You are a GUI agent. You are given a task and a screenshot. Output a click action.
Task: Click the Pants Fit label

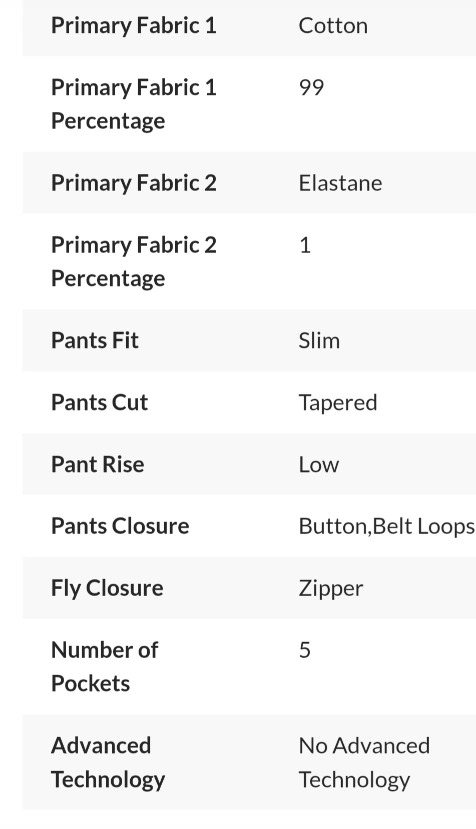(x=95, y=340)
